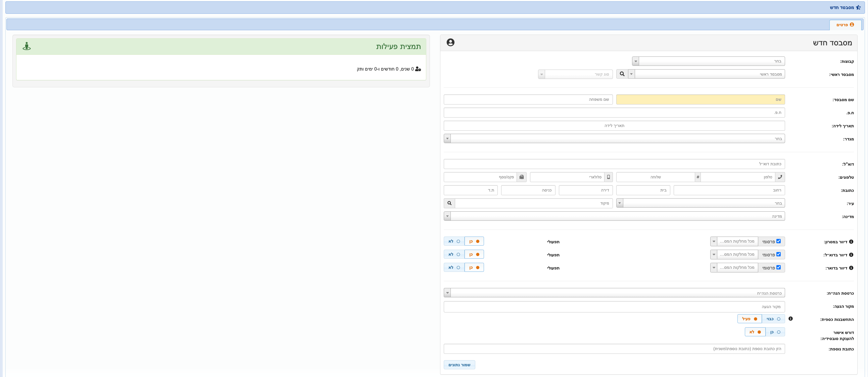The height and width of the screenshot is (377, 868).
Task: Click the שלוחה extension field
Action: pos(656,177)
